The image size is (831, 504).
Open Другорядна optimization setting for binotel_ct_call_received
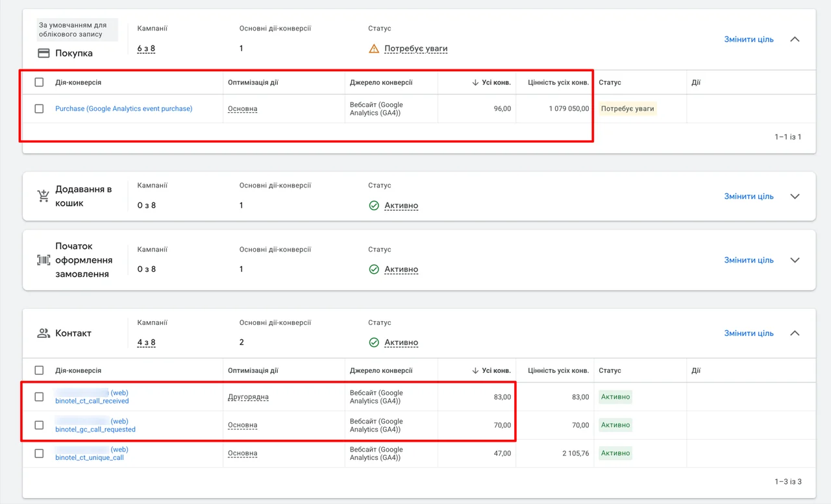tap(248, 397)
